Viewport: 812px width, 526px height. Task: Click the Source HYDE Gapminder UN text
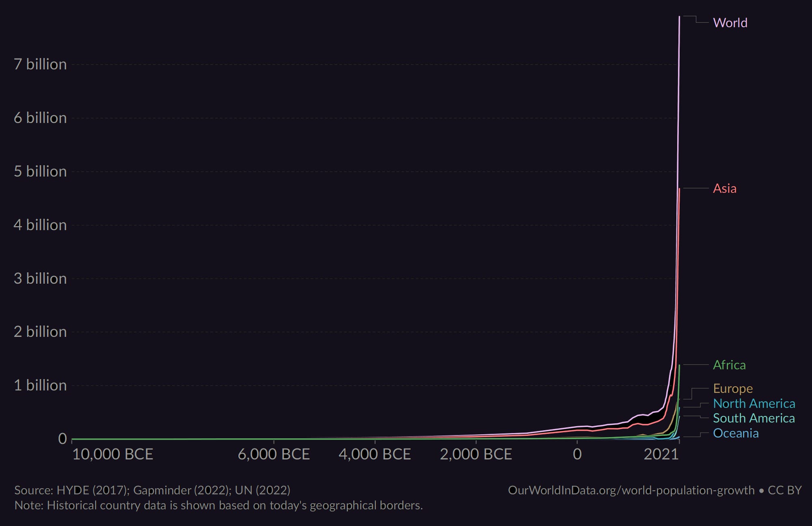tap(152, 490)
